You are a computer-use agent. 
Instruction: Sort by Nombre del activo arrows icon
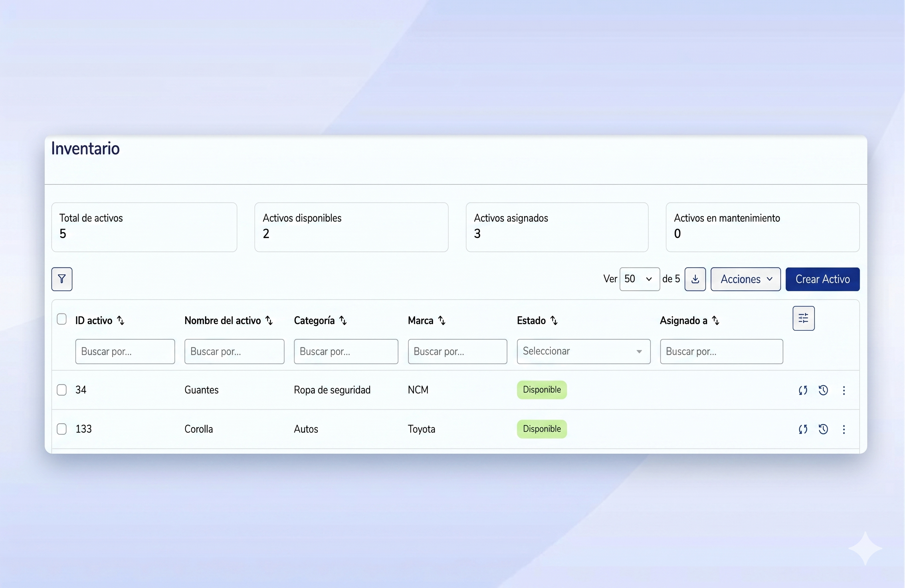[269, 321]
